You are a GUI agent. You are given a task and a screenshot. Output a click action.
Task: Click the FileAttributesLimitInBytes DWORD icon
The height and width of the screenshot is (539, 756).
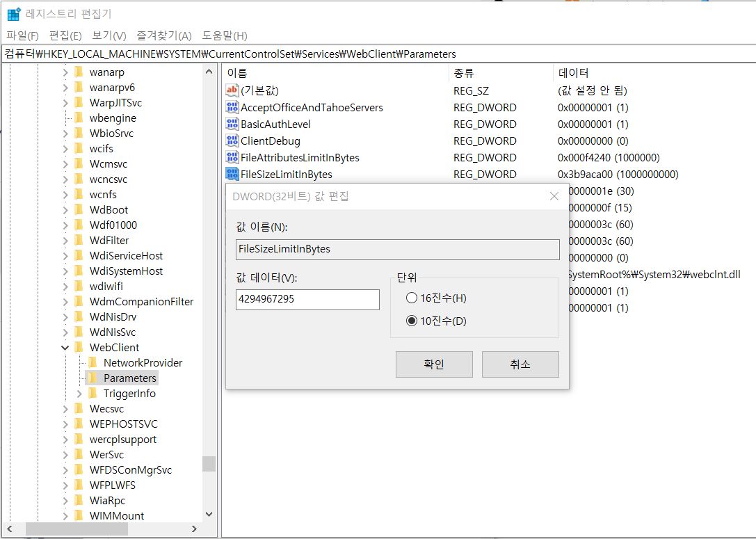click(x=232, y=157)
